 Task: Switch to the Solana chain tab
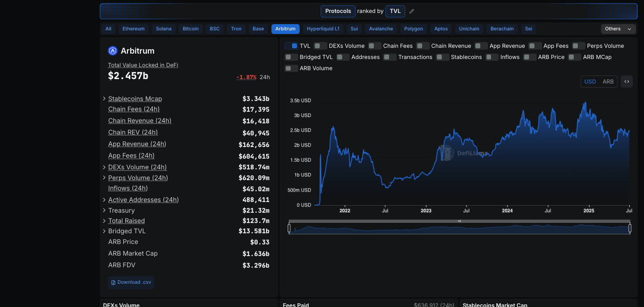[164, 29]
